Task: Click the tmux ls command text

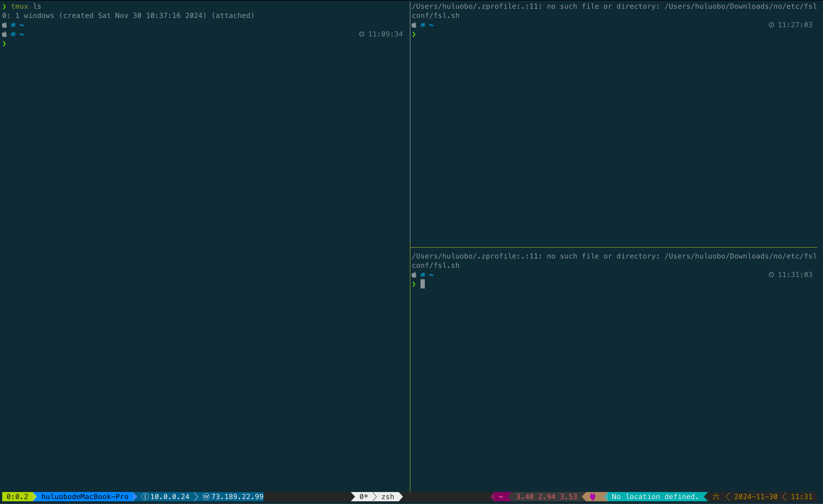Action: pyautogui.click(x=26, y=6)
